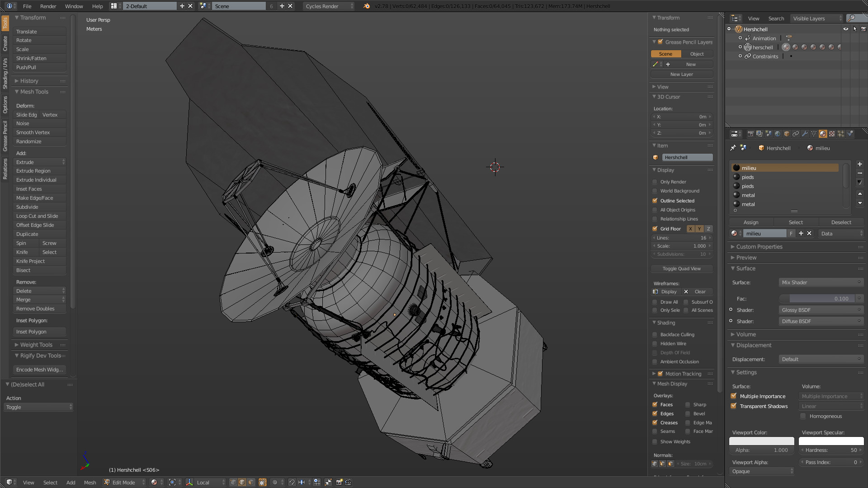868x488 pixels.
Task: Open the Cycles Render engine dropdown
Action: (x=329, y=6)
